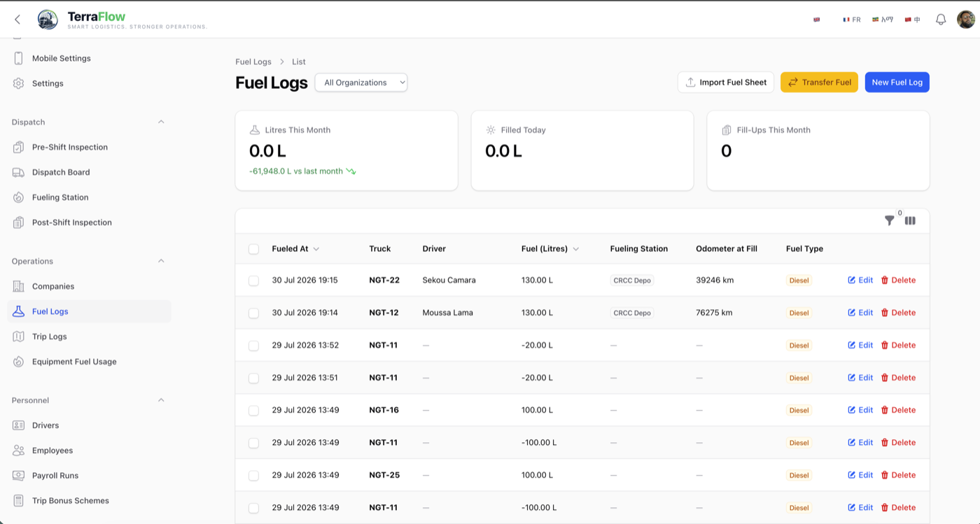Click New Fuel Log button
This screenshot has width=980, height=524.
pos(897,82)
